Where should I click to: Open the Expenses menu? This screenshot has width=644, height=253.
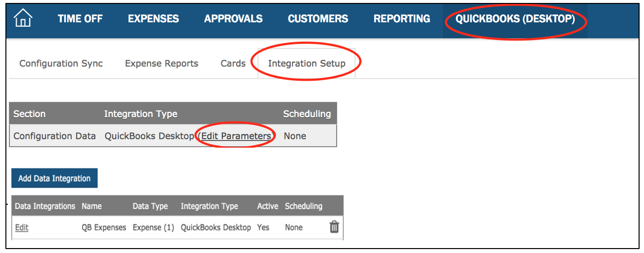click(153, 19)
